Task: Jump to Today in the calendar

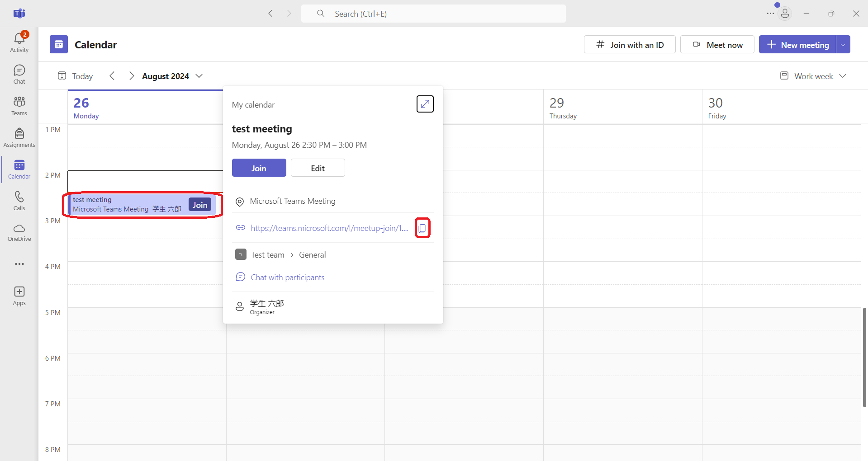Action: [75, 76]
